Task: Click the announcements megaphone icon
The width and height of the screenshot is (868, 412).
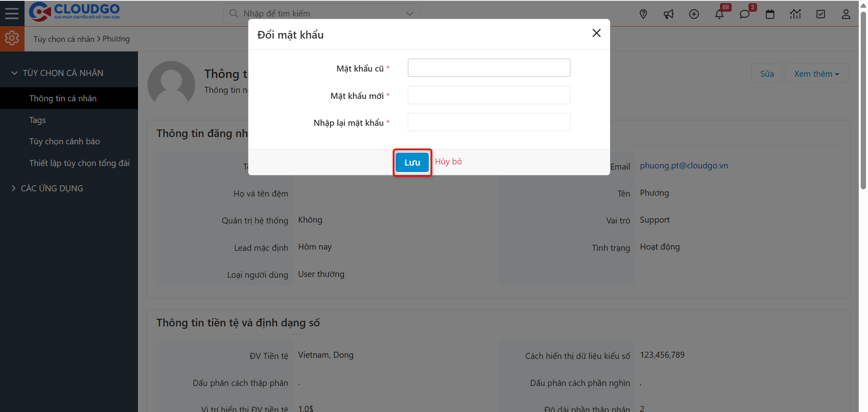Action: 668,14
